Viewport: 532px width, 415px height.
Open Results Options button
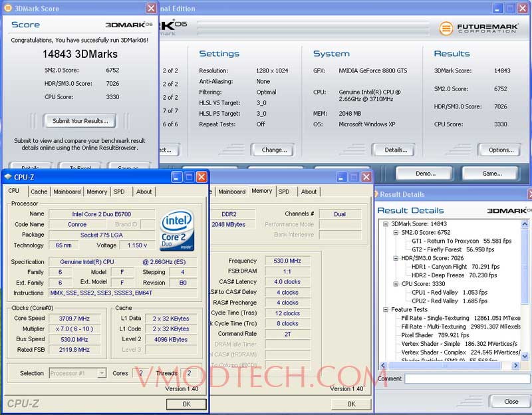click(x=499, y=150)
